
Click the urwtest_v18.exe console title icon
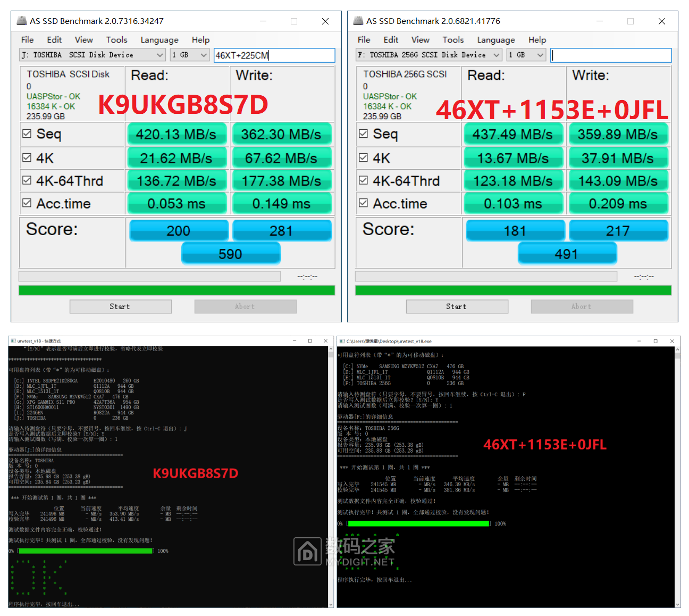coord(342,341)
